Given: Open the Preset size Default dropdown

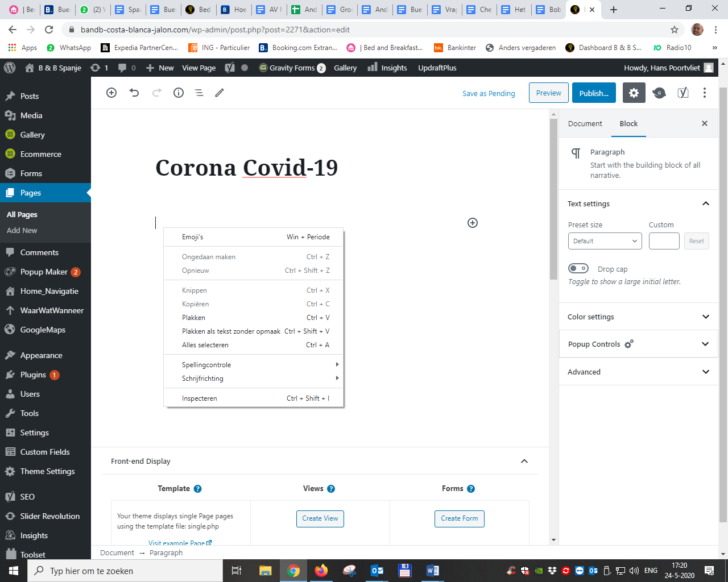Looking at the screenshot, I should pyautogui.click(x=605, y=241).
